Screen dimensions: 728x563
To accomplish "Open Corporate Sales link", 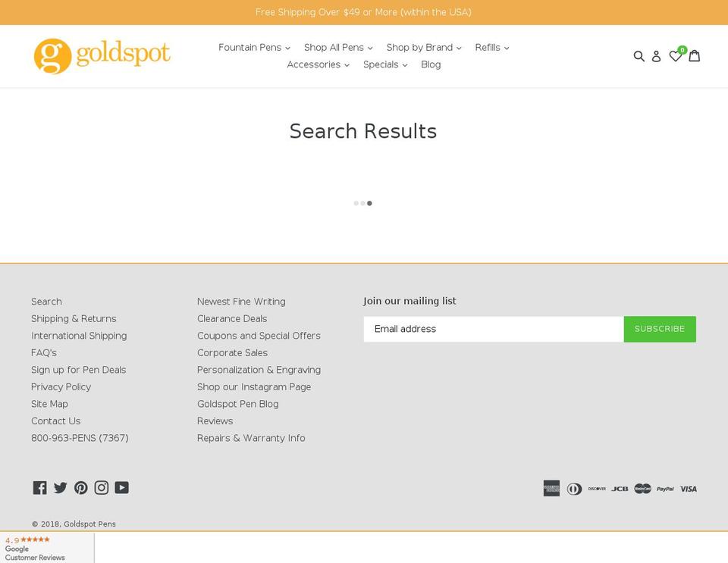I will pyautogui.click(x=232, y=352).
